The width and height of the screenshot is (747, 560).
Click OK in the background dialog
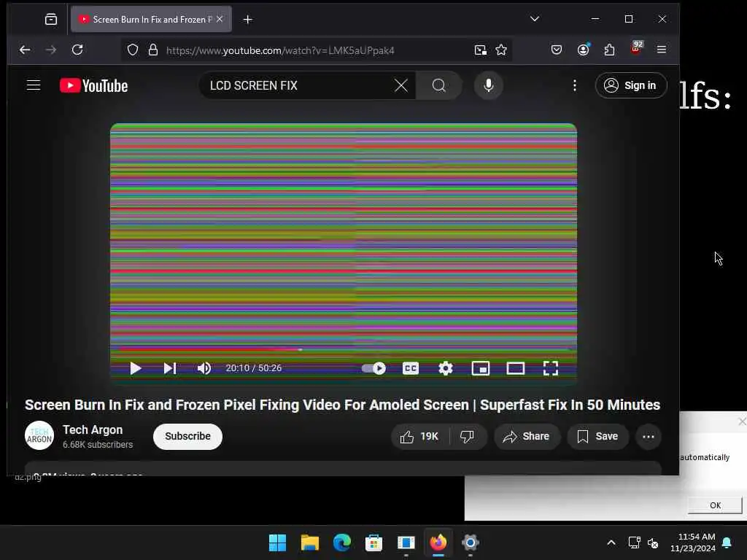tap(715, 505)
